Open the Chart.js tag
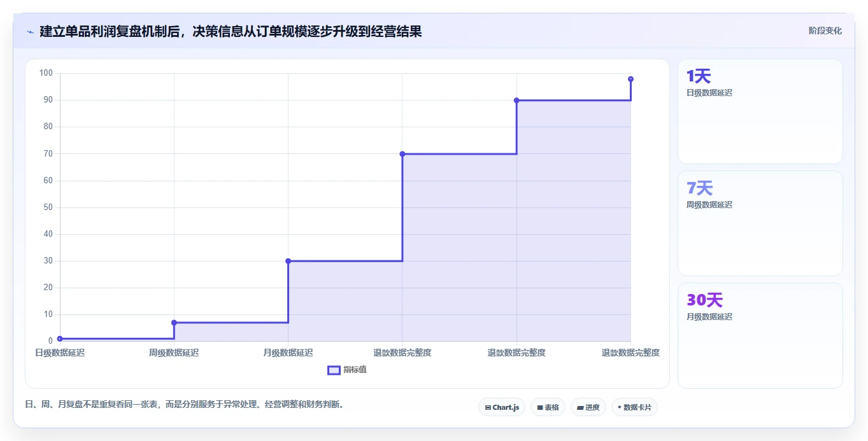Viewport: 868px width, 441px height. click(502, 407)
